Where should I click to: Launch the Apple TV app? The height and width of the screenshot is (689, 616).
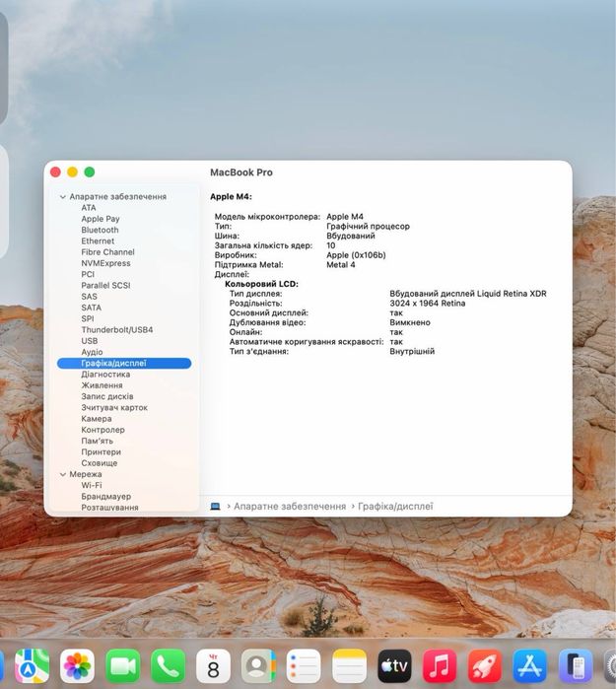[394, 665]
